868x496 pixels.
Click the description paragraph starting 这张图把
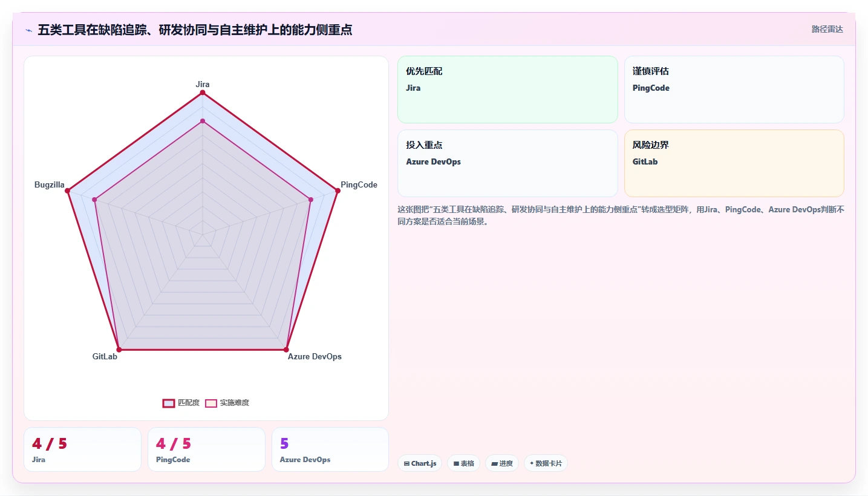(x=621, y=215)
